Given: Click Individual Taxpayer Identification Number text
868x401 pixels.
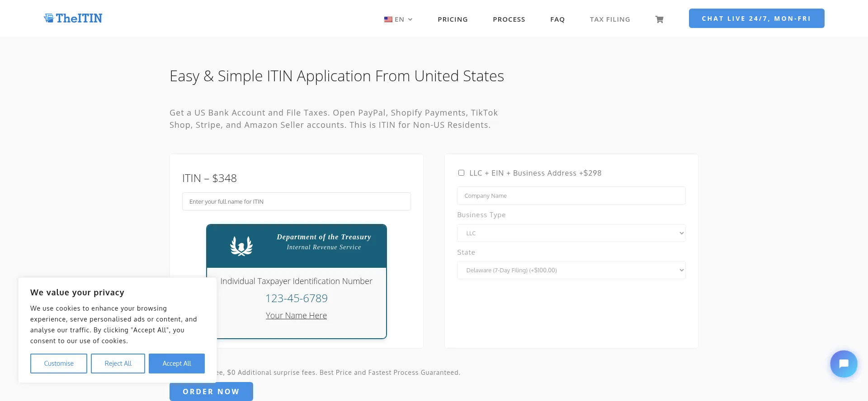Looking at the screenshot, I should [x=296, y=281].
